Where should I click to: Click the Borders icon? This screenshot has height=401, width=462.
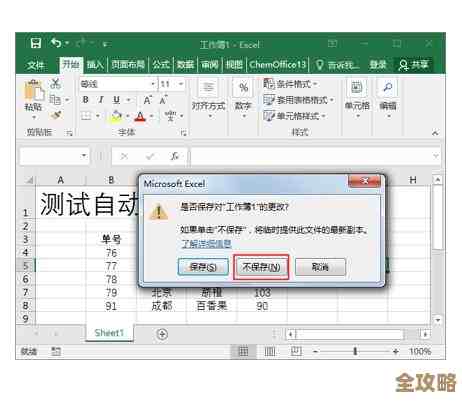(86, 116)
